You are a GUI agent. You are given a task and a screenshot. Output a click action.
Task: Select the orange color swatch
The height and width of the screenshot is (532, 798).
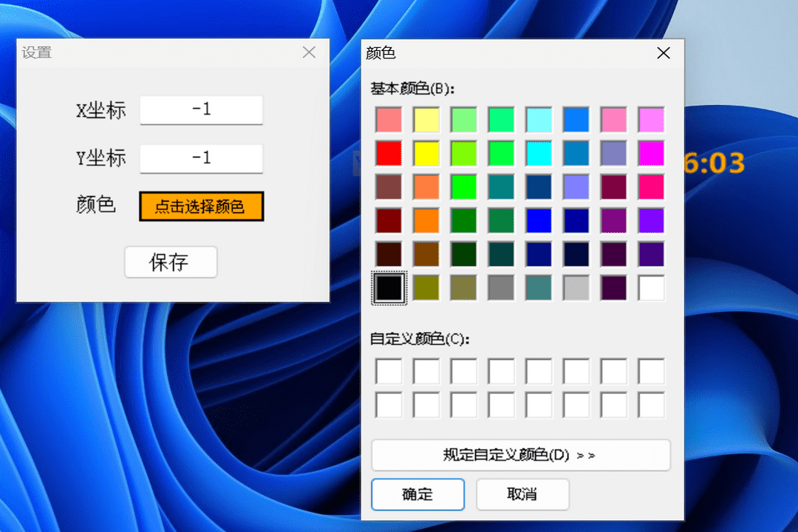click(x=426, y=220)
